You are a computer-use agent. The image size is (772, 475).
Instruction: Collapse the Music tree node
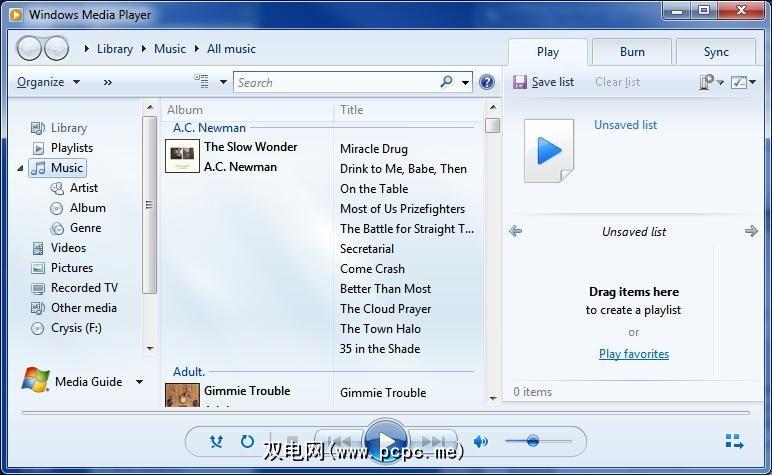(20, 168)
